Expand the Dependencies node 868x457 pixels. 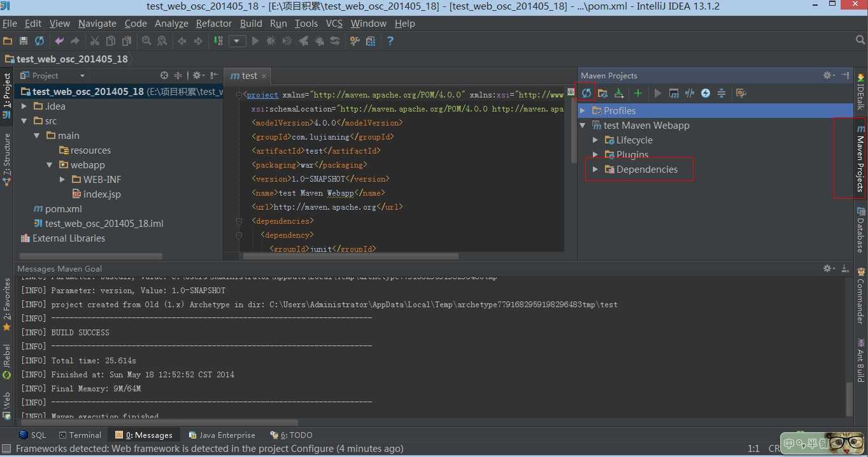tap(595, 170)
